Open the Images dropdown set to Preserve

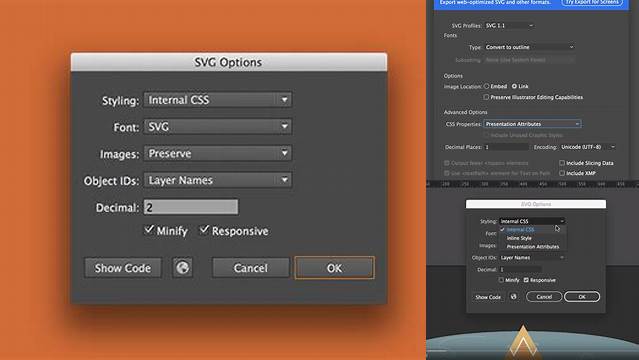(218, 154)
